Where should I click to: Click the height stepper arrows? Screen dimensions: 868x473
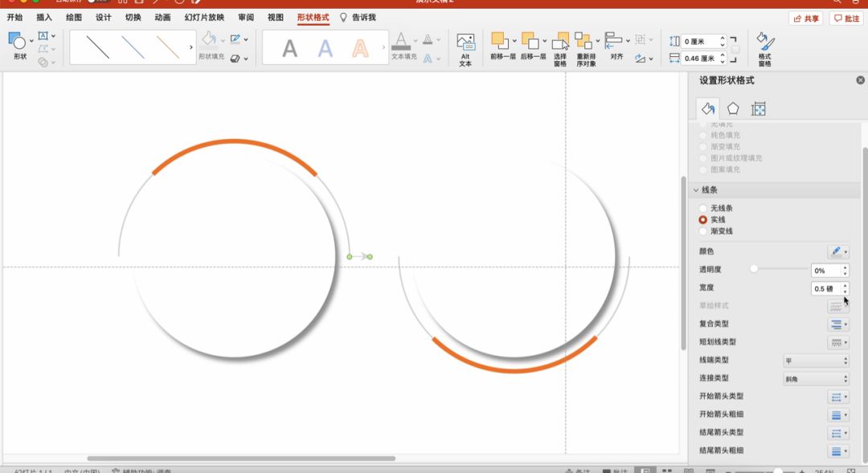coord(723,42)
